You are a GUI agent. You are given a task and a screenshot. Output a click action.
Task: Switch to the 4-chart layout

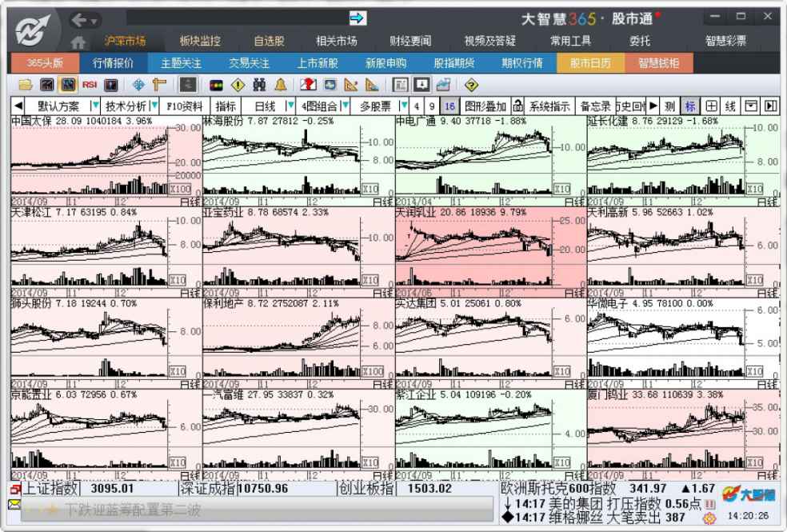click(416, 106)
